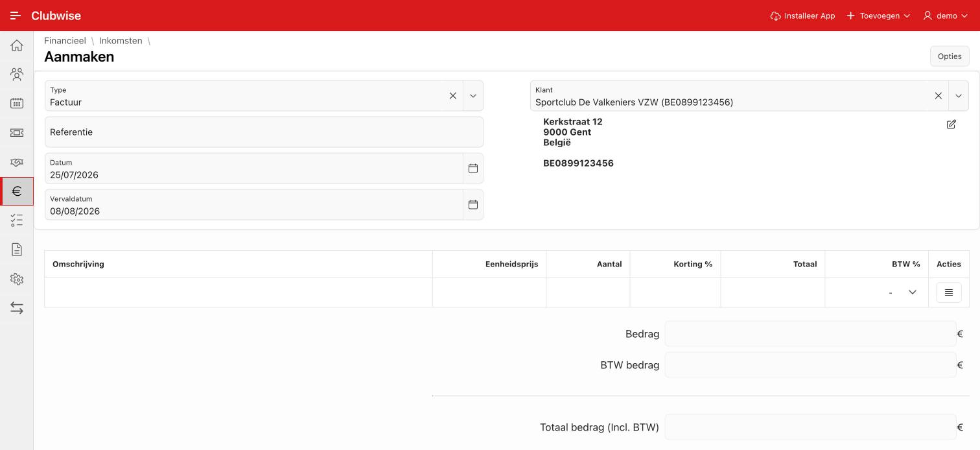
Task: Open the handshake icon in sidebar
Action: [17, 162]
